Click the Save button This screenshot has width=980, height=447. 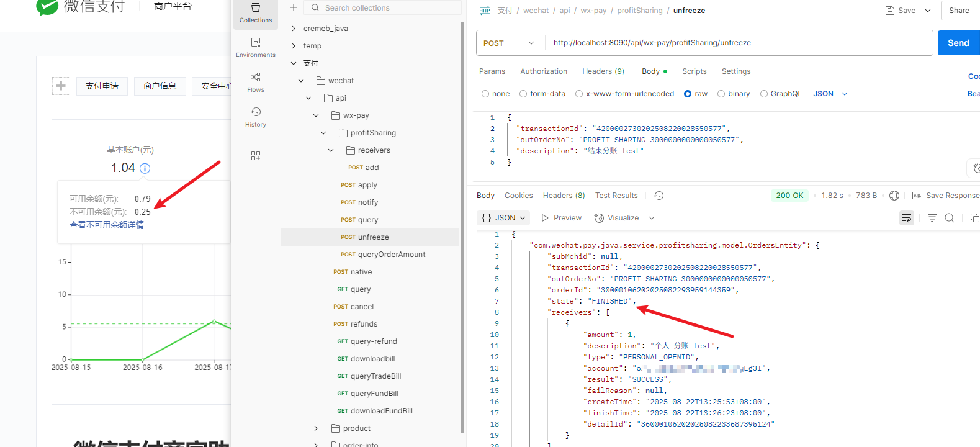click(901, 11)
